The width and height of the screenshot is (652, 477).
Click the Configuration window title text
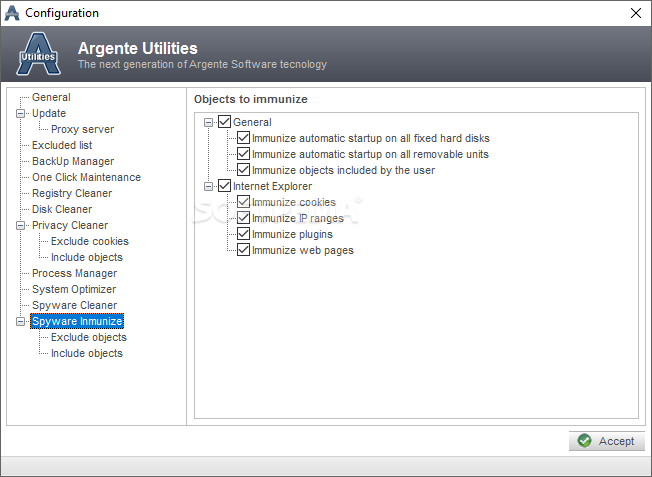point(62,13)
